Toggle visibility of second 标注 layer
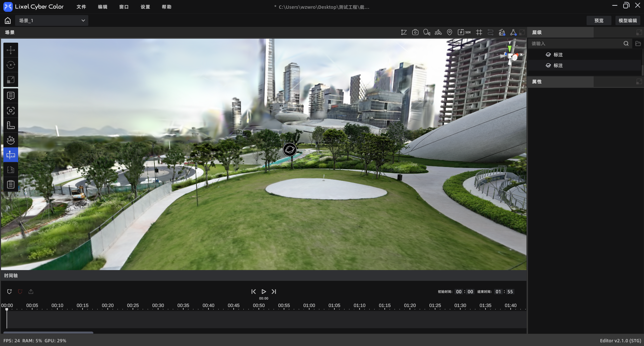Image resolution: width=644 pixels, height=346 pixels. [548, 66]
